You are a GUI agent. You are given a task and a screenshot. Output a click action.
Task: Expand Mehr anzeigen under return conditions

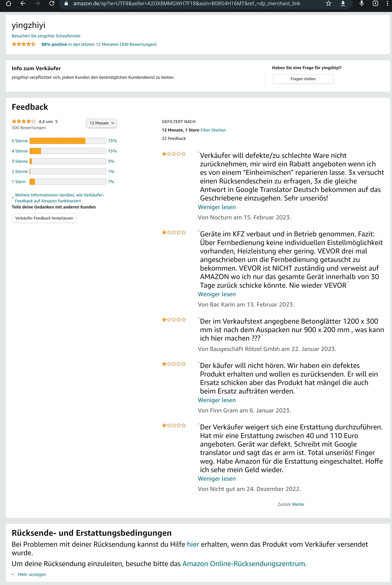point(32,575)
